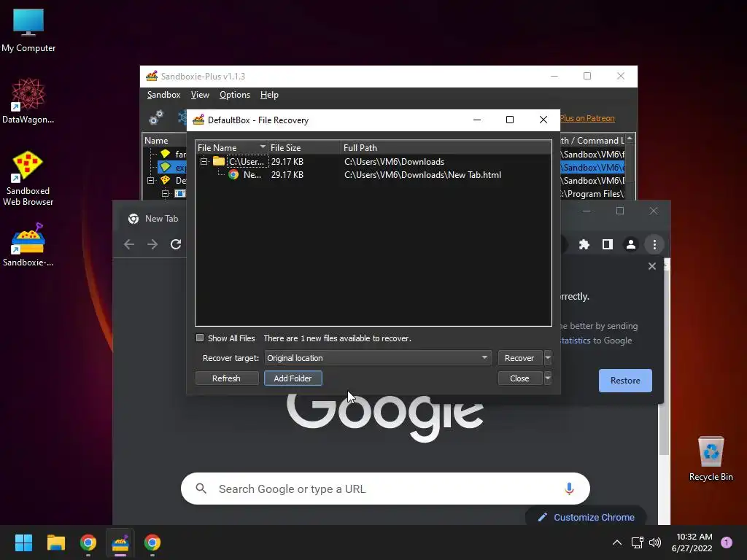The image size is (747, 560).
Task: Select the C:\User... folder icon in File Recovery
Action: (x=219, y=161)
